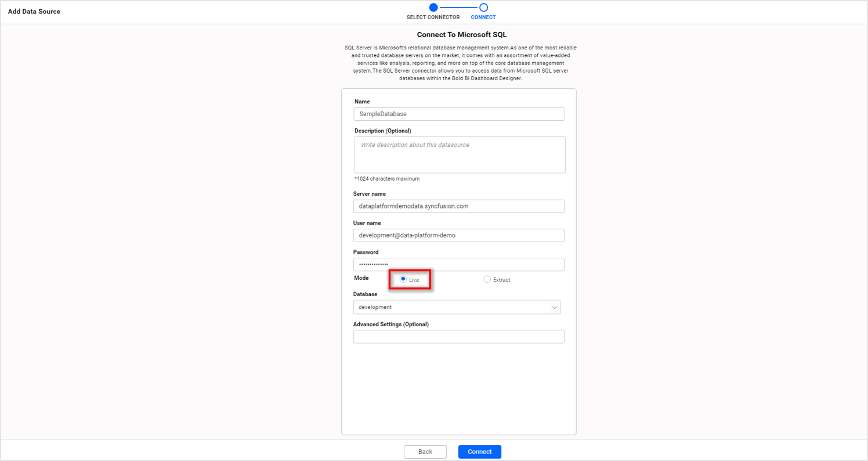Click the Back button
The image size is (868, 461).
(425, 452)
